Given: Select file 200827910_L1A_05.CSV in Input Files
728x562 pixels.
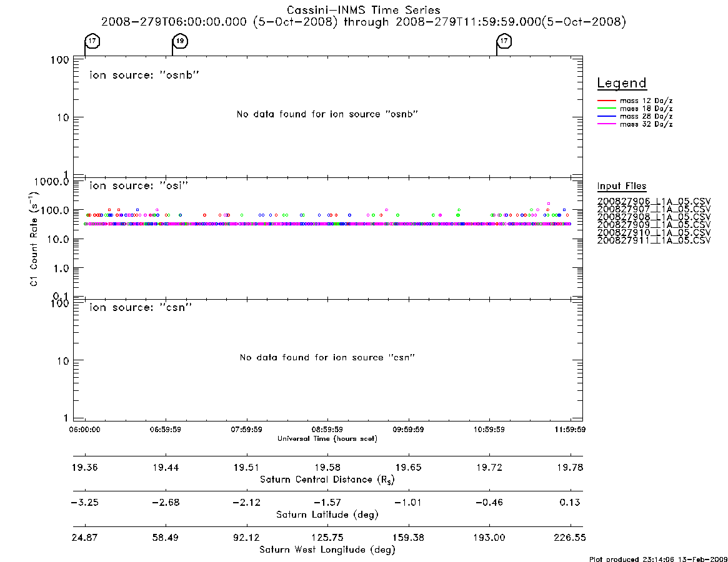Looking at the screenshot, I should pos(654,233).
